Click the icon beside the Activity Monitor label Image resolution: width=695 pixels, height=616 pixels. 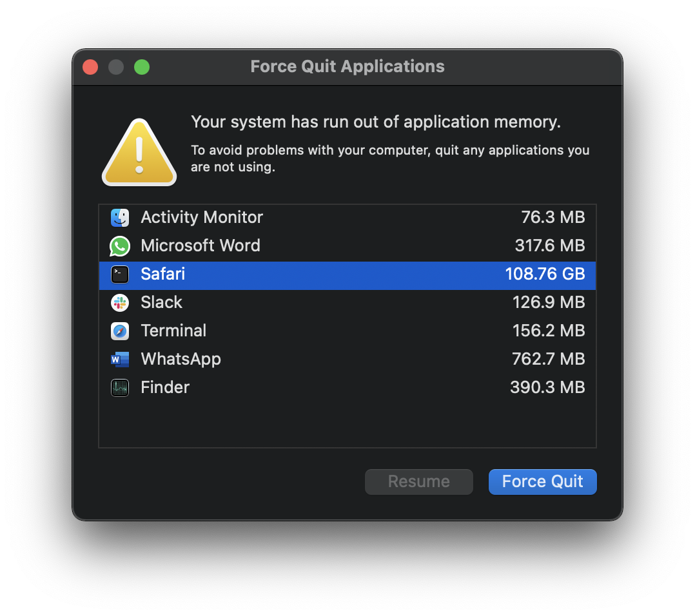[x=120, y=217]
